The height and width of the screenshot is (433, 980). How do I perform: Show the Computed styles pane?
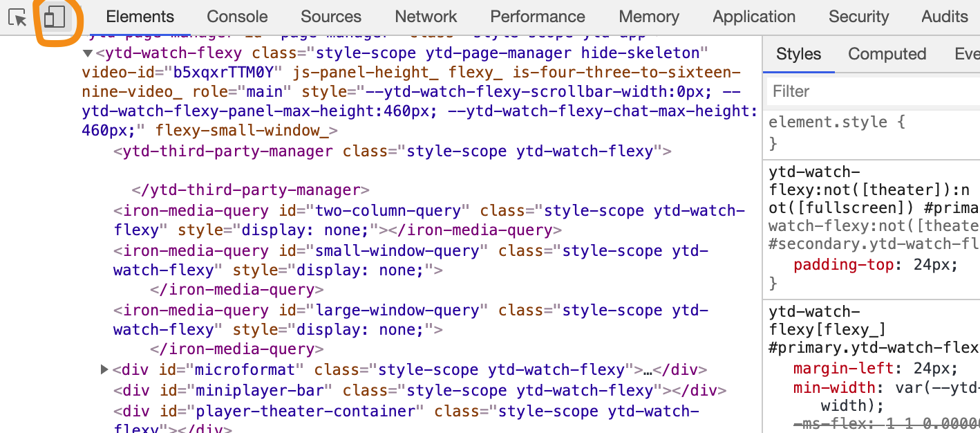[887, 54]
